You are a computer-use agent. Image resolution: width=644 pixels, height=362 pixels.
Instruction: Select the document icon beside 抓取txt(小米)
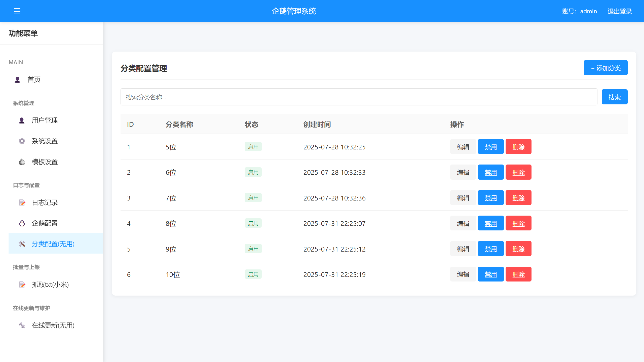click(x=22, y=285)
